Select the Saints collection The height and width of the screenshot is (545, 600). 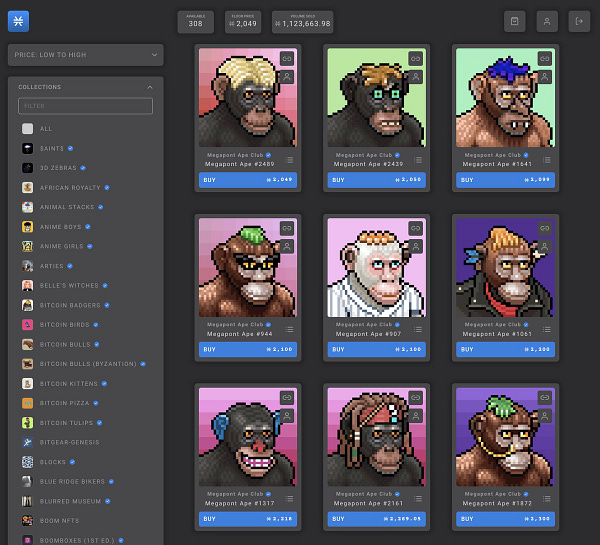click(x=47, y=148)
